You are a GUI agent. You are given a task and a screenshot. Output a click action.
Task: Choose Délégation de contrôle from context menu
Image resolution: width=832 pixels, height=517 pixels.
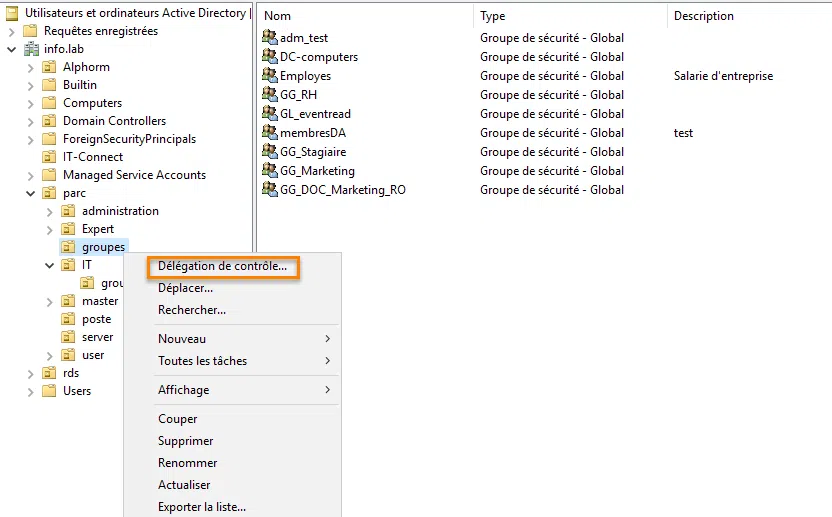click(222, 266)
